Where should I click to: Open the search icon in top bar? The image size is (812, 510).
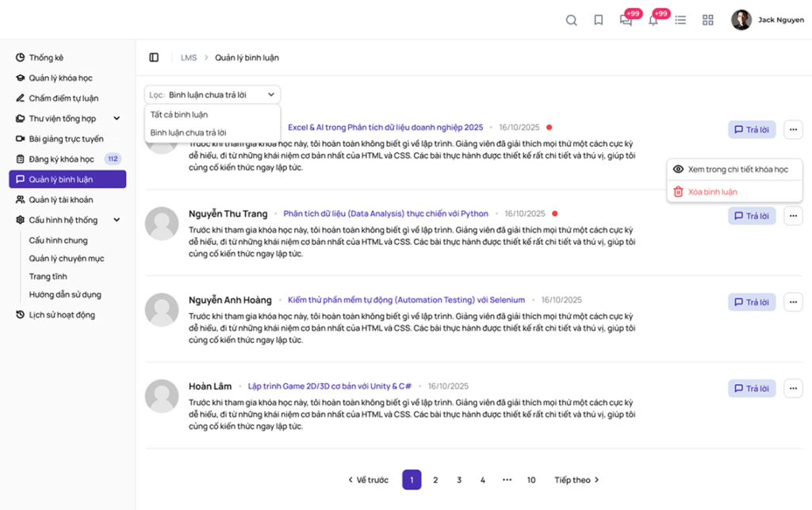tap(571, 20)
